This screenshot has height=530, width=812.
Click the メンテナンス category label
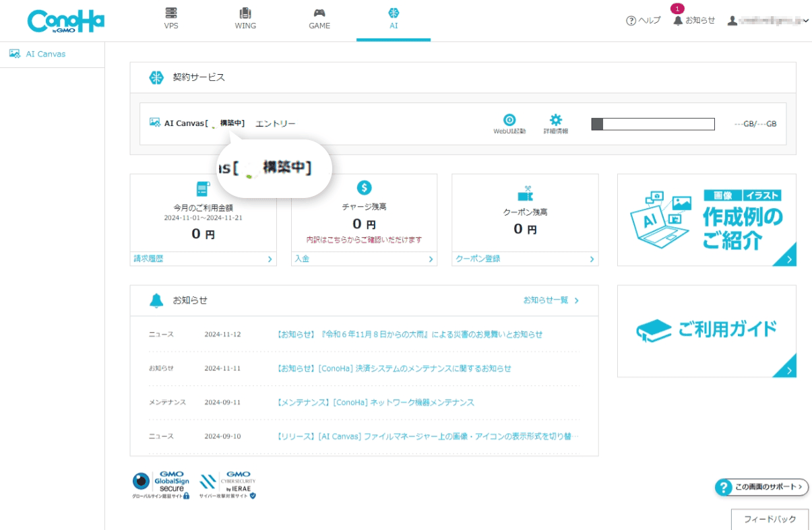coord(167,402)
